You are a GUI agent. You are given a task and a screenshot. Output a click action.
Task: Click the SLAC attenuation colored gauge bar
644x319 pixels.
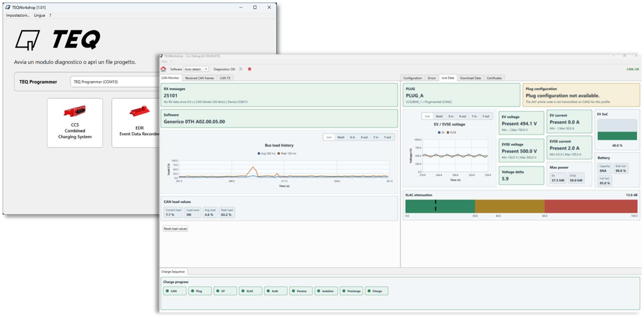pyautogui.click(x=522, y=206)
